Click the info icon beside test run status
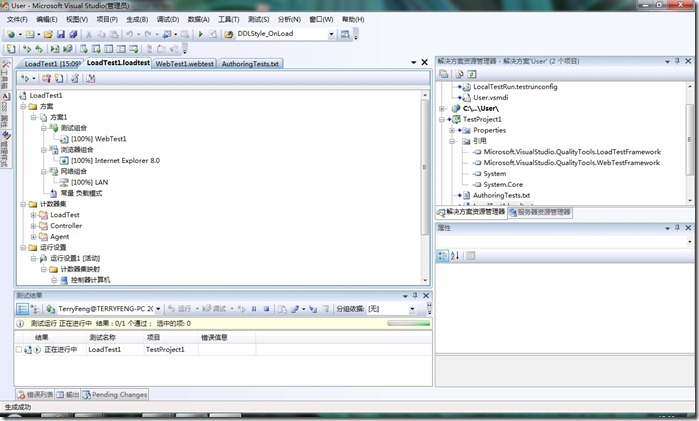 [x=20, y=323]
